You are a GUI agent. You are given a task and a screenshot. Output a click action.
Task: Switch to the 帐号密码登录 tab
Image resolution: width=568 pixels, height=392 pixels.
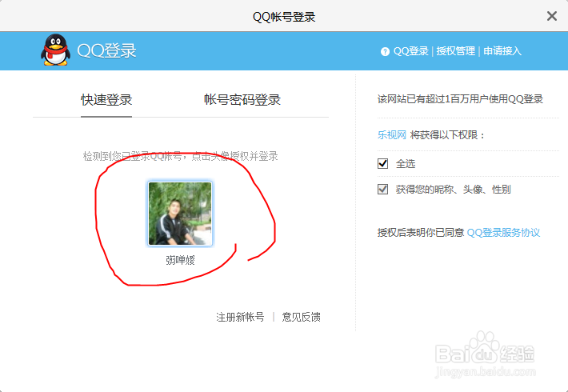click(x=242, y=100)
